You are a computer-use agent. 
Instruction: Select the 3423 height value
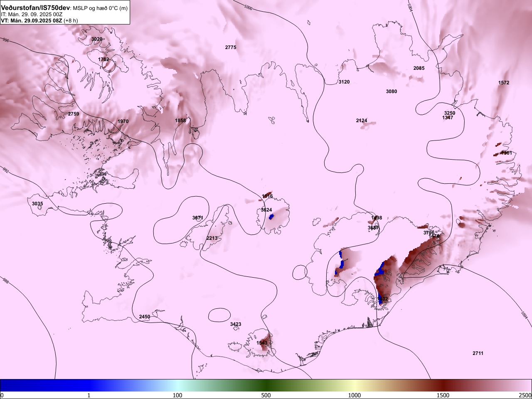point(236,324)
